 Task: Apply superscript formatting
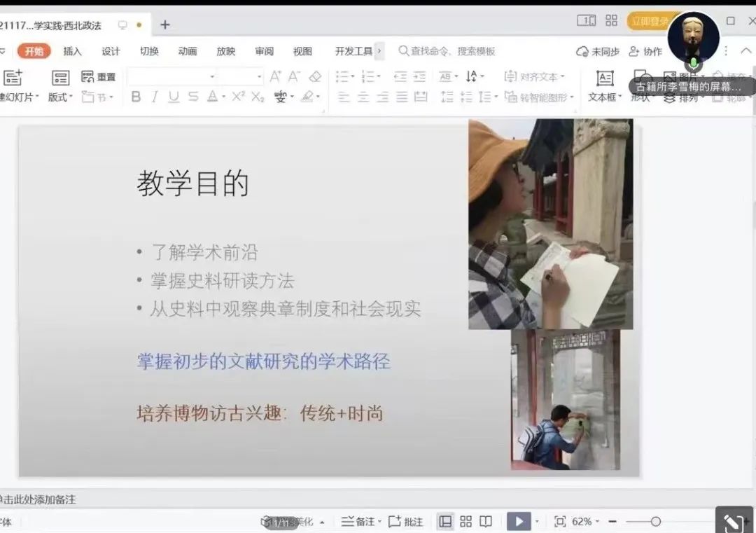pyautogui.click(x=239, y=97)
